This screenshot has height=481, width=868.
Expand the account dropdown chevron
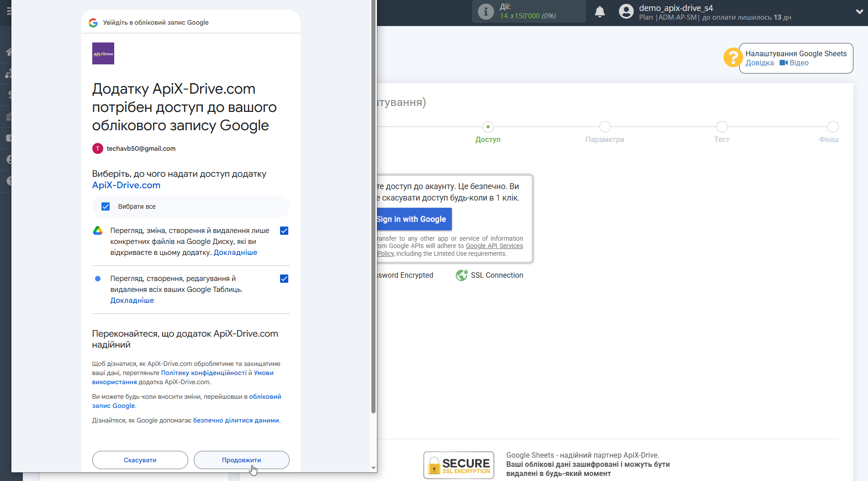coord(859,12)
